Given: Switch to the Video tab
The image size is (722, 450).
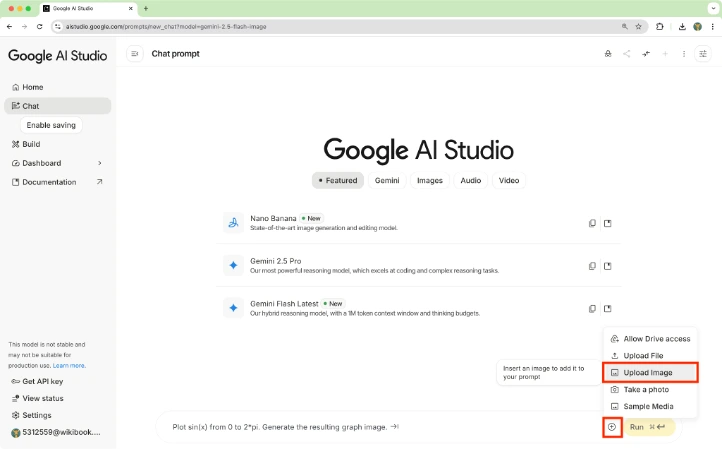Looking at the screenshot, I should [x=509, y=181].
